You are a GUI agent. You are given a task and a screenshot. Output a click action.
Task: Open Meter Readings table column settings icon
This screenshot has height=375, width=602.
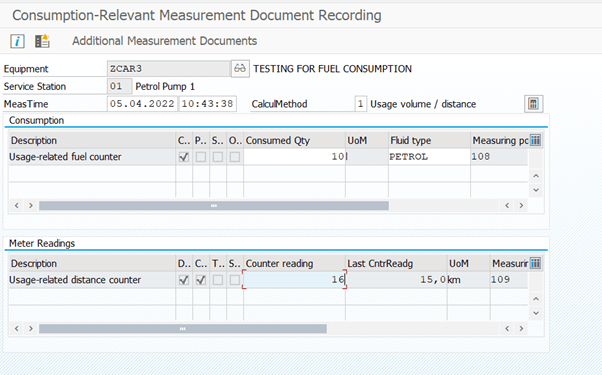pos(535,264)
